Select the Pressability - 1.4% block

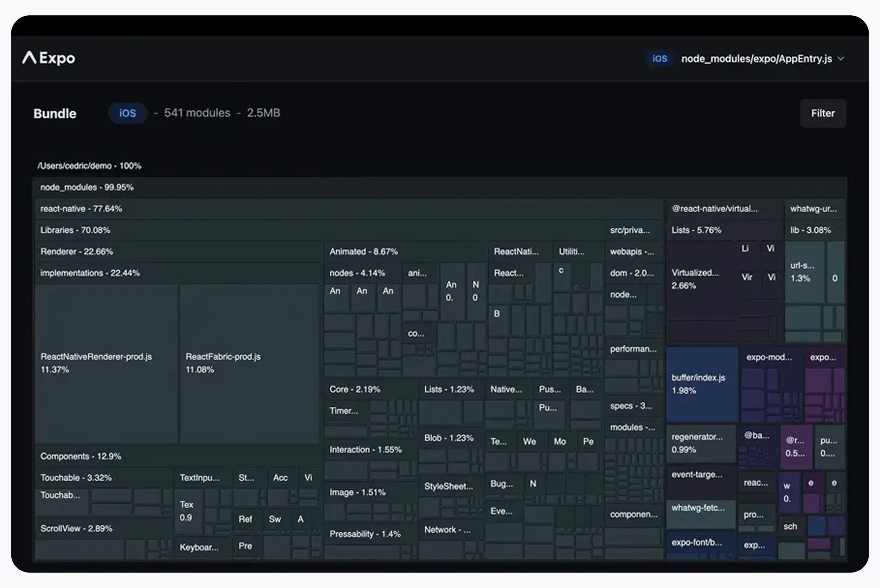371,534
